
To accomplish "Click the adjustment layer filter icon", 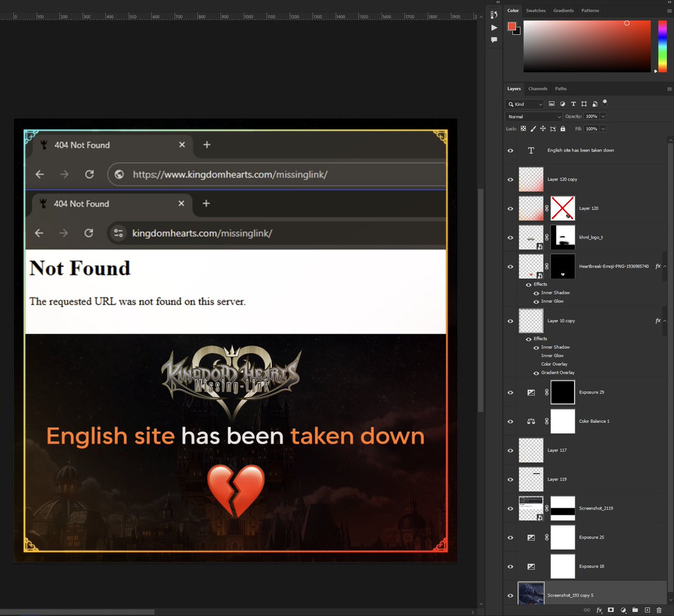I will 562,104.
